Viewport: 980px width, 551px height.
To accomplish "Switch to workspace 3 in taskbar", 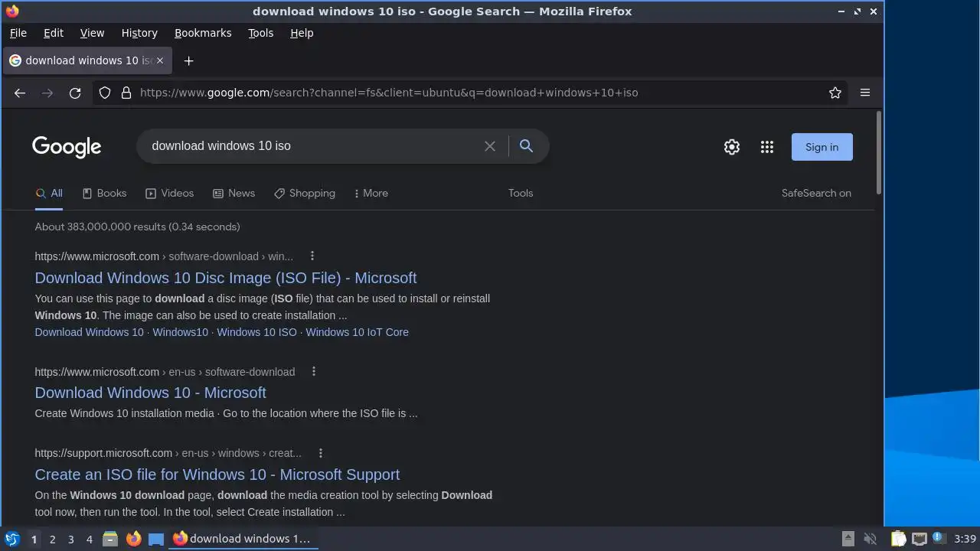I will pos(70,539).
